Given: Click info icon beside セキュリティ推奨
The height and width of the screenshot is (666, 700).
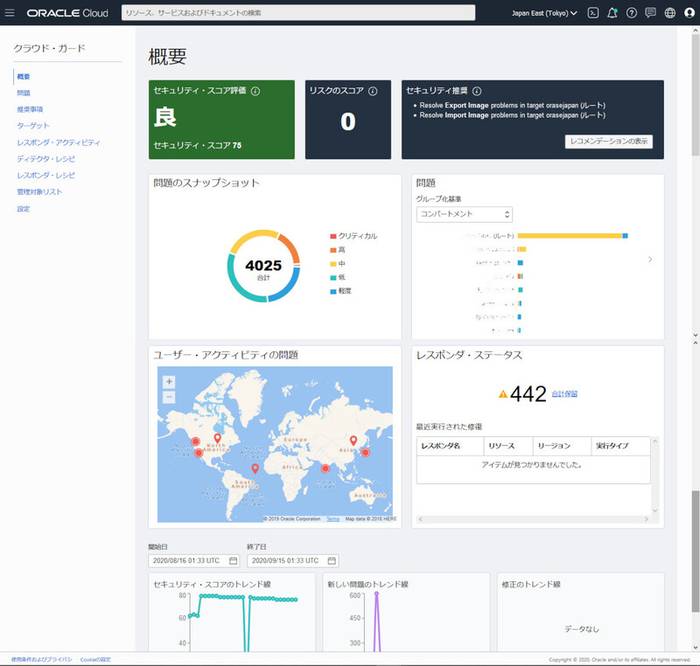Looking at the screenshot, I should pos(477,91).
